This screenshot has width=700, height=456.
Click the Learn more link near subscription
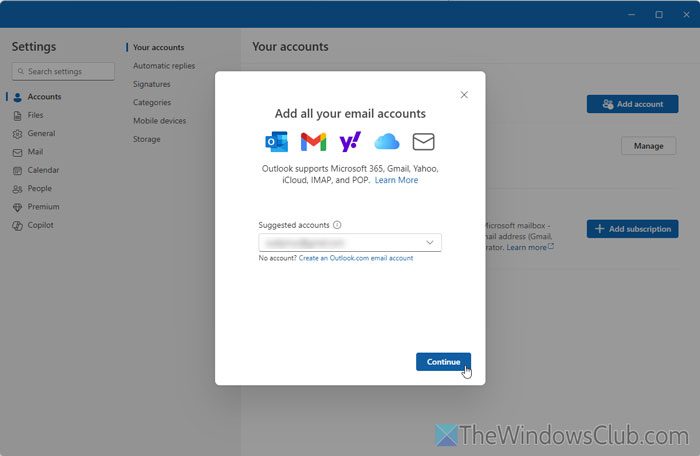[x=530, y=247]
